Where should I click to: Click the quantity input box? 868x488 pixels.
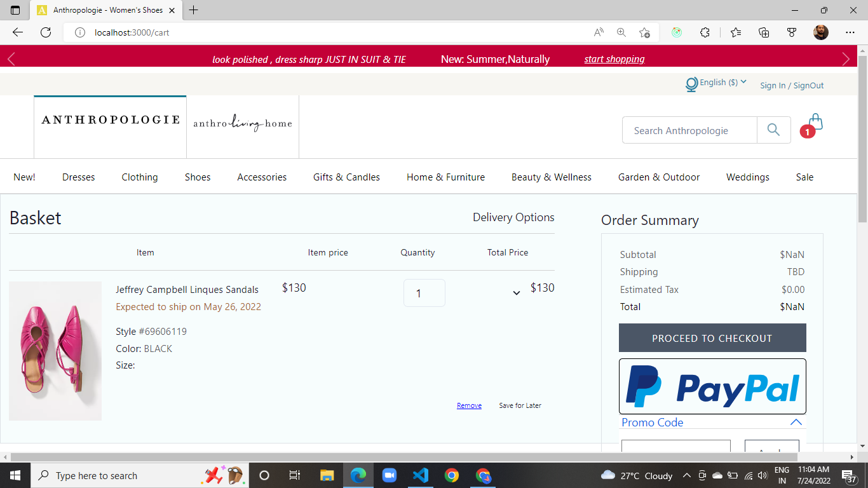pos(424,293)
